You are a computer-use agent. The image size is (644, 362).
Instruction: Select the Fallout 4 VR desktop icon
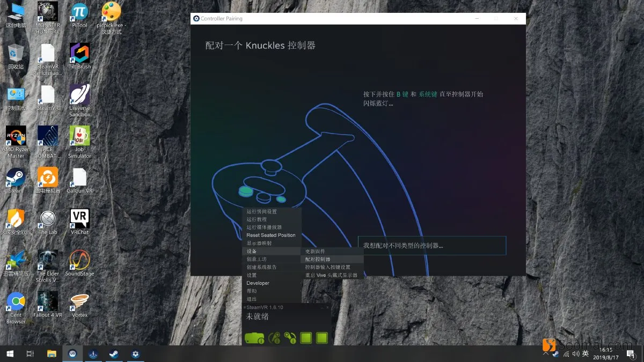point(48,305)
